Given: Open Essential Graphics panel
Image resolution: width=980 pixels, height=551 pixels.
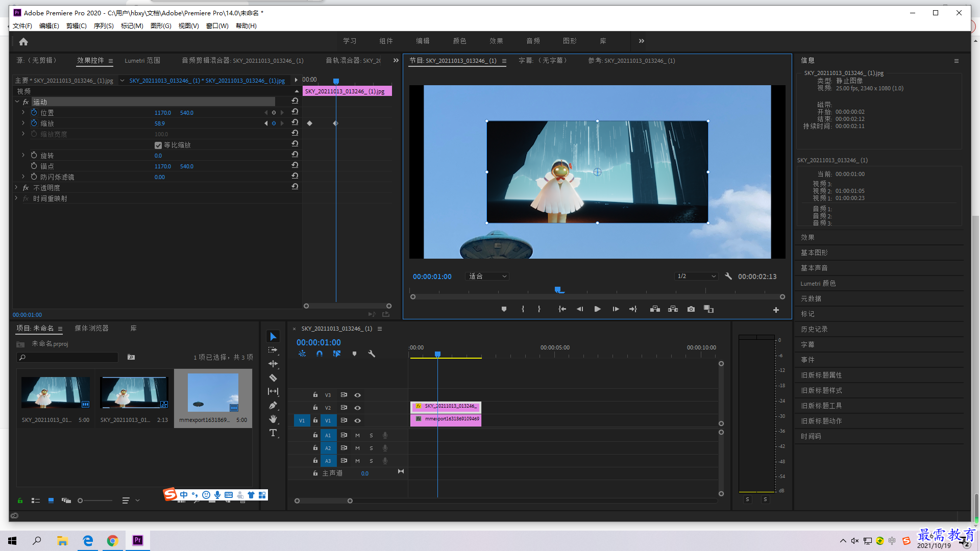Looking at the screenshot, I should 814,253.
